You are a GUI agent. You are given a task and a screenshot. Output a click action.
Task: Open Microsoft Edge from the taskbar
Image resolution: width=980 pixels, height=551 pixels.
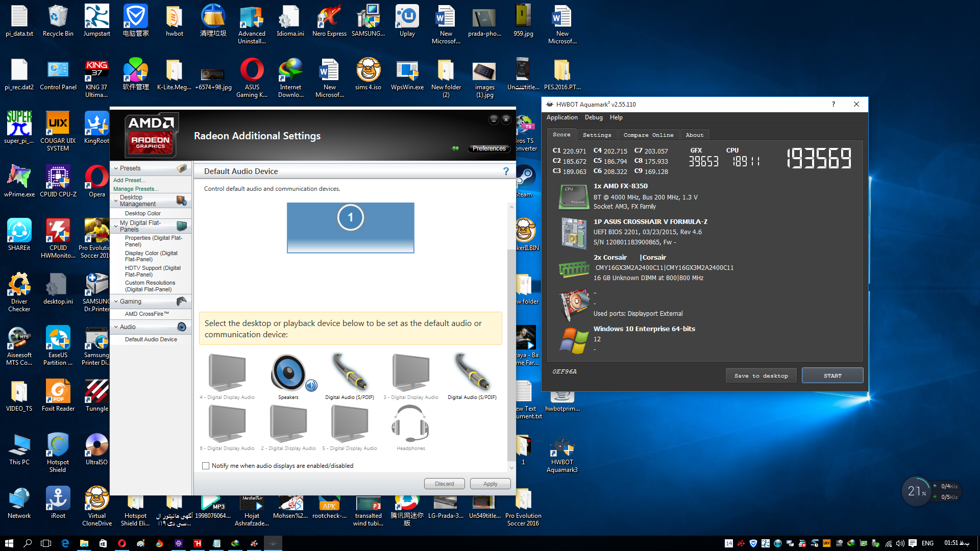click(65, 543)
